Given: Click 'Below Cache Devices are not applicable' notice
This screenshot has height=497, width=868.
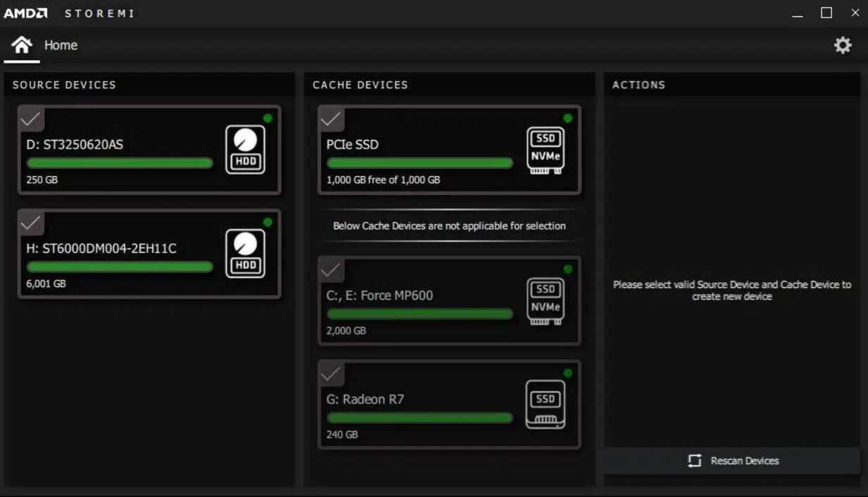Looking at the screenshot, I should [x=449, y=226].
